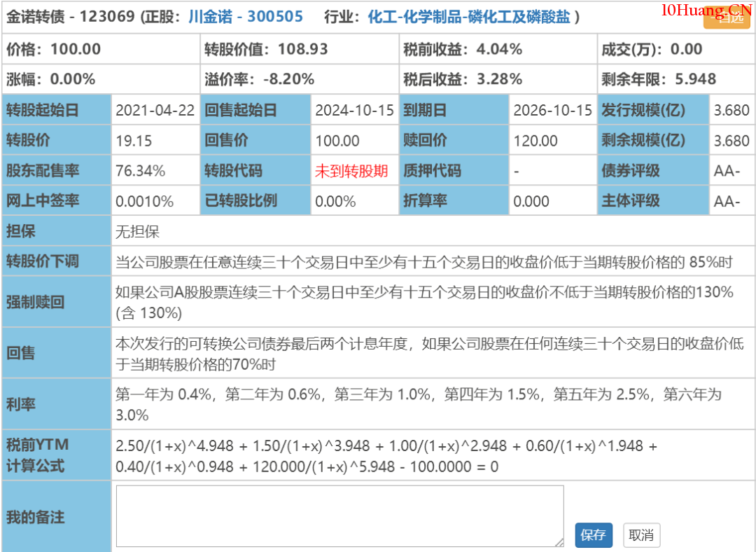Screen dimensions: 756x552
Task: Select the 溢价率: -8.20% cell
Action: click(300, 79)
